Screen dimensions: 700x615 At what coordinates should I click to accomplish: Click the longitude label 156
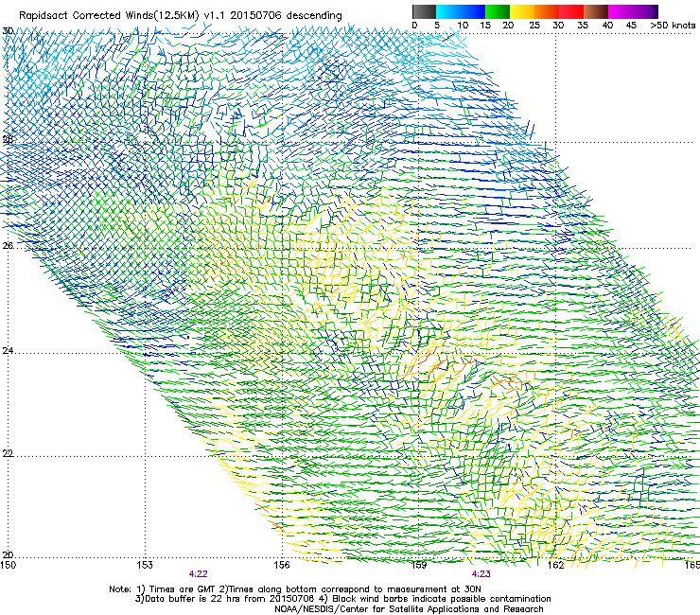[x=282, y=565]
